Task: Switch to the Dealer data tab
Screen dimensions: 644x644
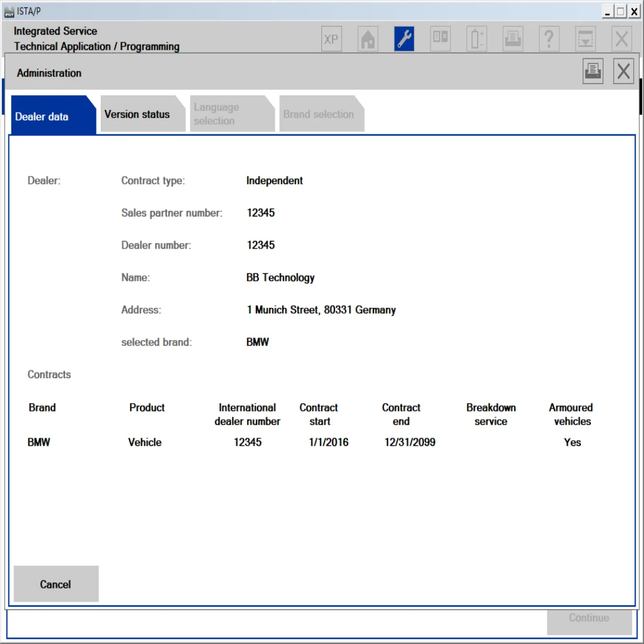Action: [x=54, y=115]
